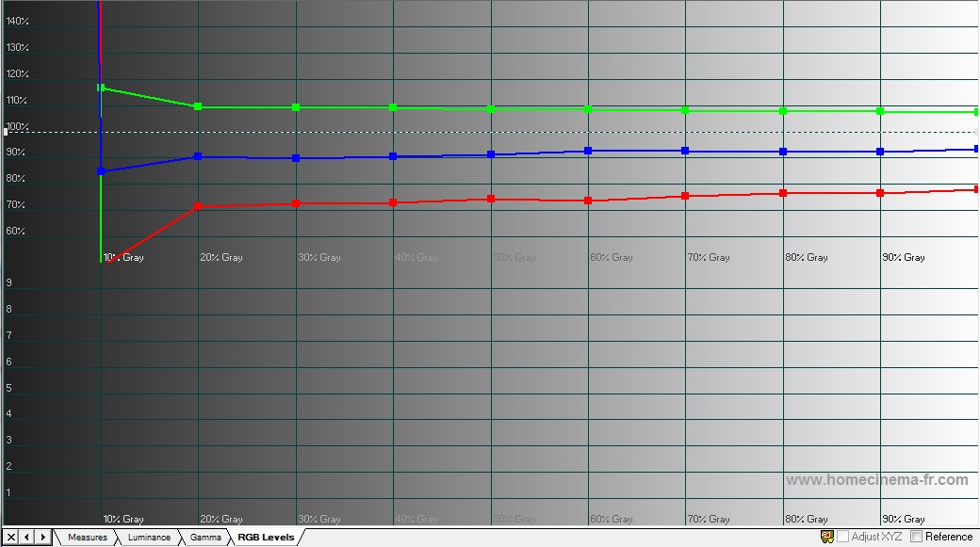
Task: Click the colorful icon beside Adjust XYZ
Action: (827, 537)
